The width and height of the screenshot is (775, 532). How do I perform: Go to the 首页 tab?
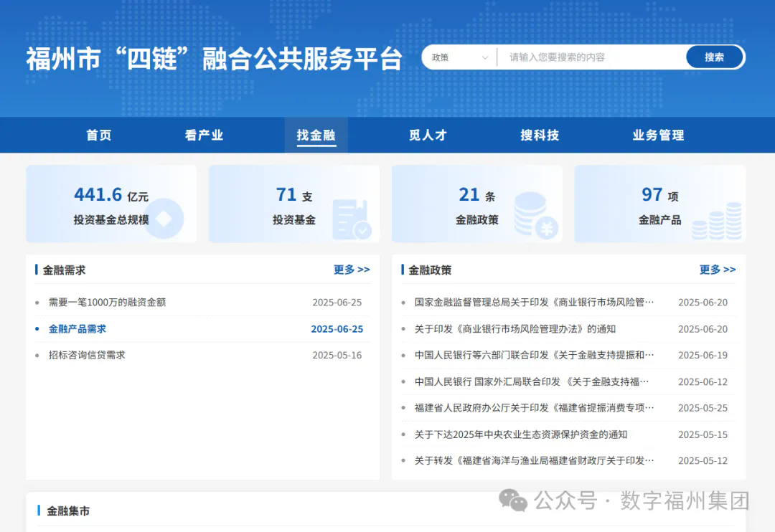99,136
